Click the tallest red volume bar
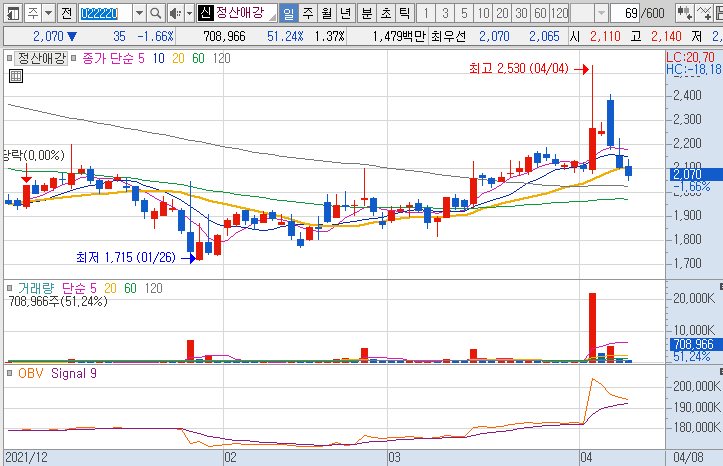723x466 pixels. (593, 327)
